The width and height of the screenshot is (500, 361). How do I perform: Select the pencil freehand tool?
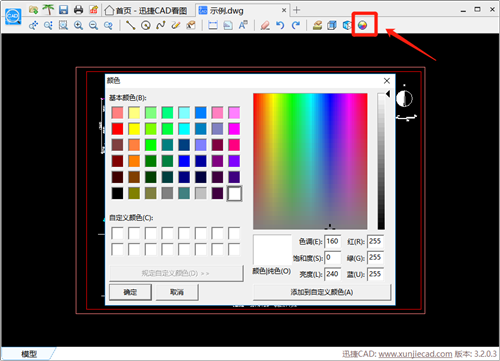[x=176, y=25]
